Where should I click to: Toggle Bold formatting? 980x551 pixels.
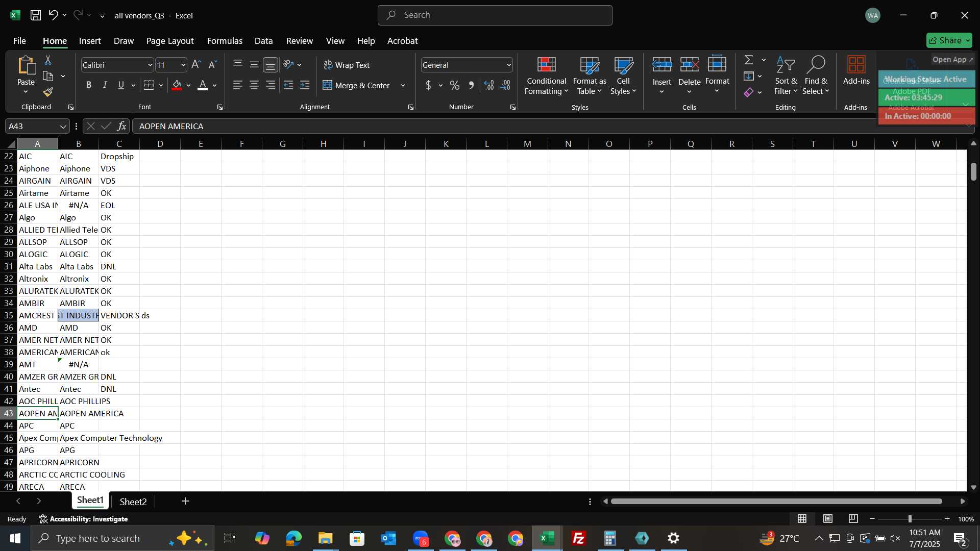(x=89, y=85)
